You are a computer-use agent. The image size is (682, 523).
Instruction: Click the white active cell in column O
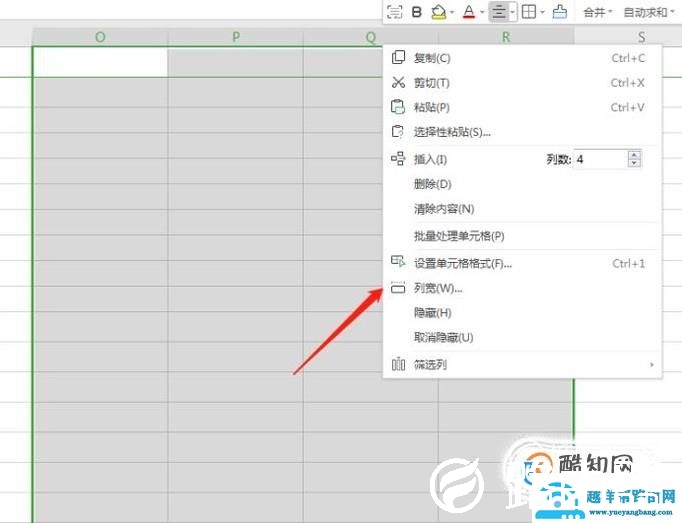[100, 62]
